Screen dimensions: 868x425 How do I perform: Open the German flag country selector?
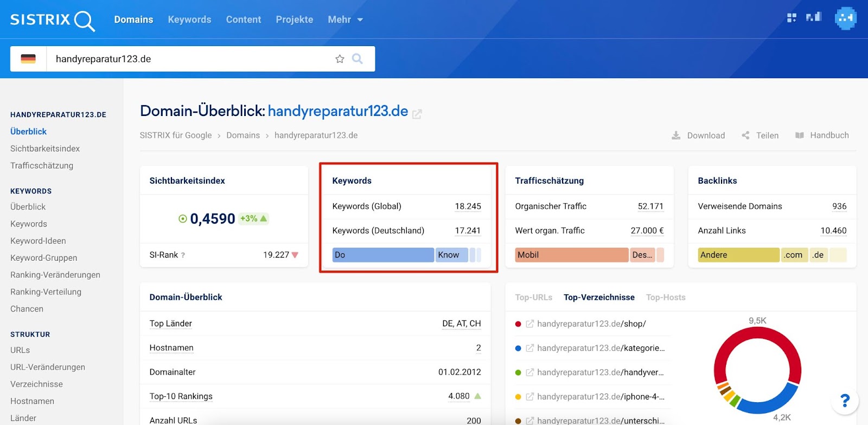click(28, 59)
